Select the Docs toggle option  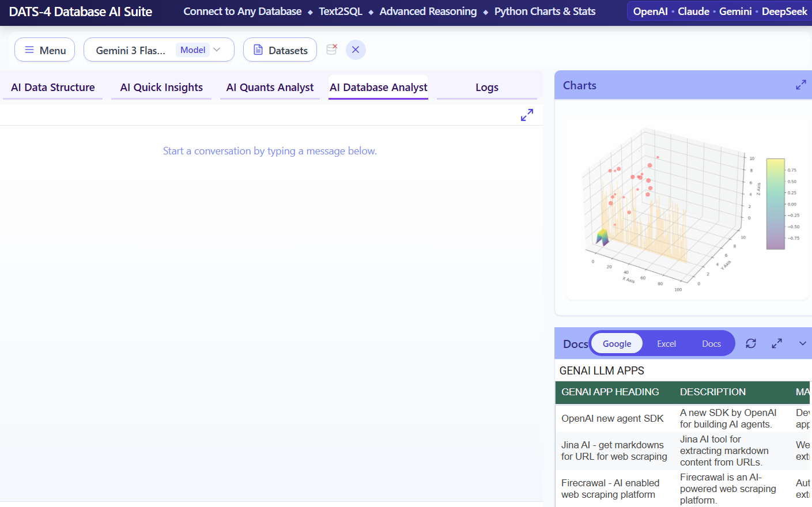(x=711, y=343)
